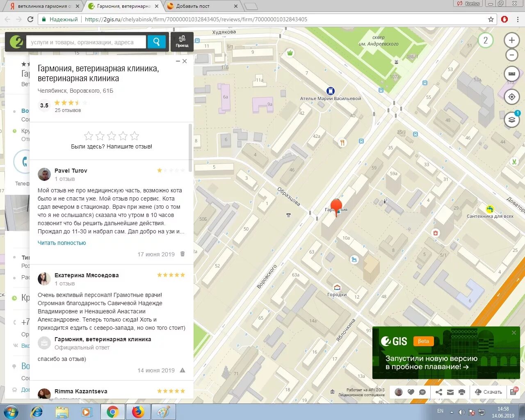Screen dimensions: 525x420
Task: Open the Paint app in the taskbar
Action: pyautogui.click(x=163, y=412)
